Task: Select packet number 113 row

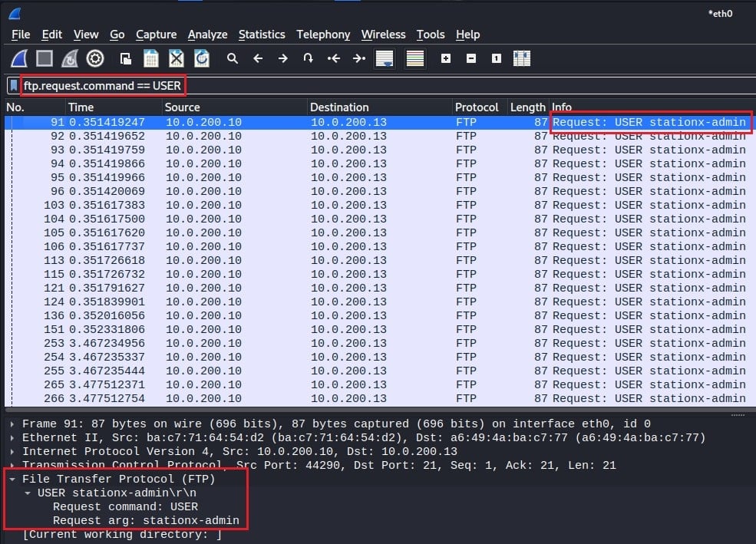Action: (380, 260)
